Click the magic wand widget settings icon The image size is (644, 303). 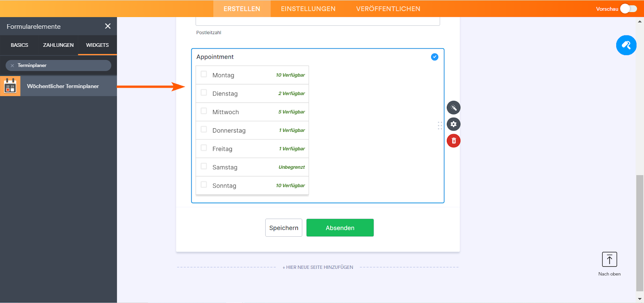click(x=454, y=108)
